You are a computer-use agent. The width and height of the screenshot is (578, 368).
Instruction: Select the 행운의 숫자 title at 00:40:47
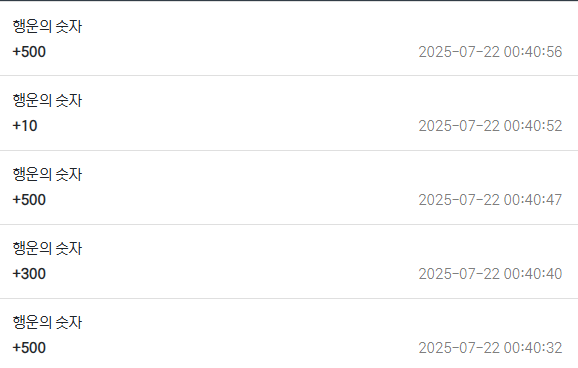pyautogui.click(x=47, y=174)
